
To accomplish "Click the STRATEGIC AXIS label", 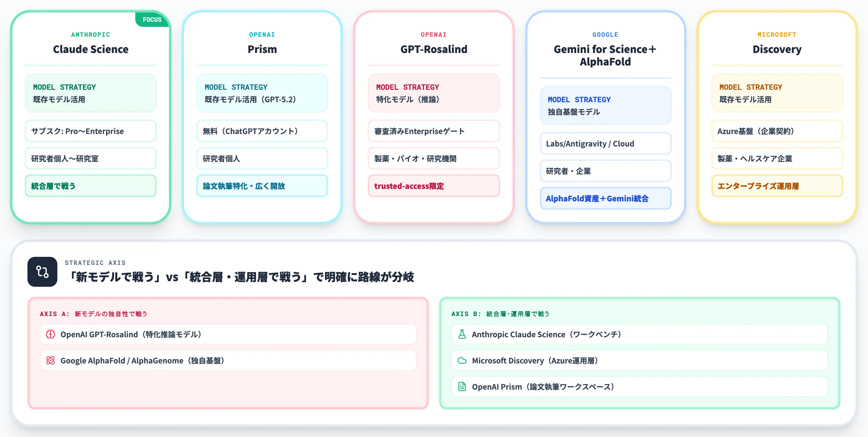I will [95, 262].
